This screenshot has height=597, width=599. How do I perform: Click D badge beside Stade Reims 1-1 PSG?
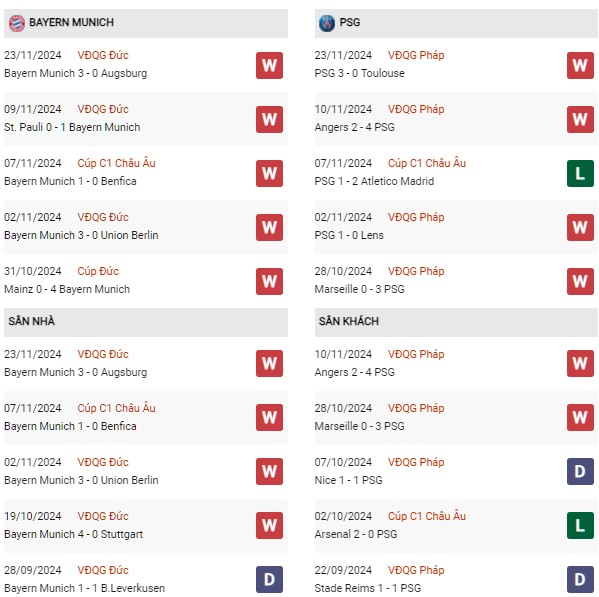tap(580, 579)
